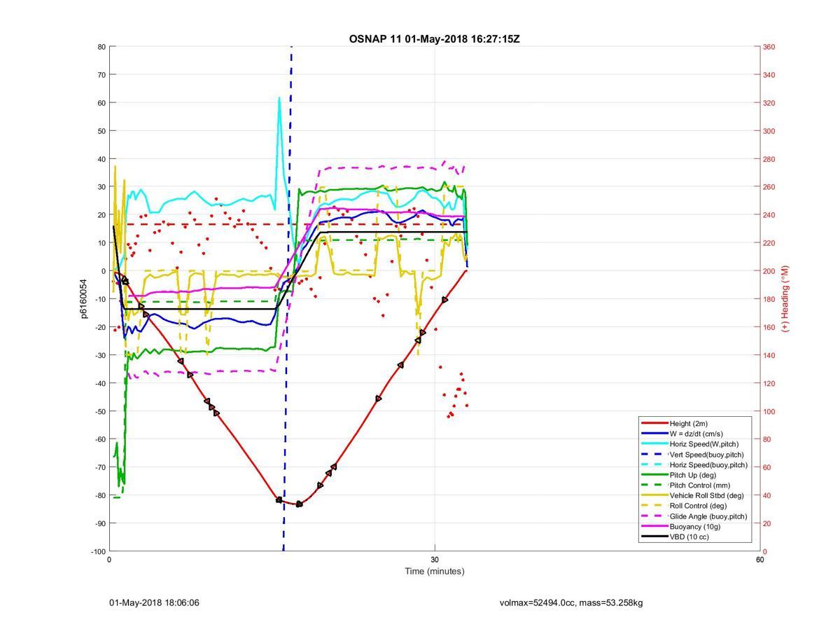Click the x-axis label "Time (minutes)"
840x620 pixels.
pos(434,571)
